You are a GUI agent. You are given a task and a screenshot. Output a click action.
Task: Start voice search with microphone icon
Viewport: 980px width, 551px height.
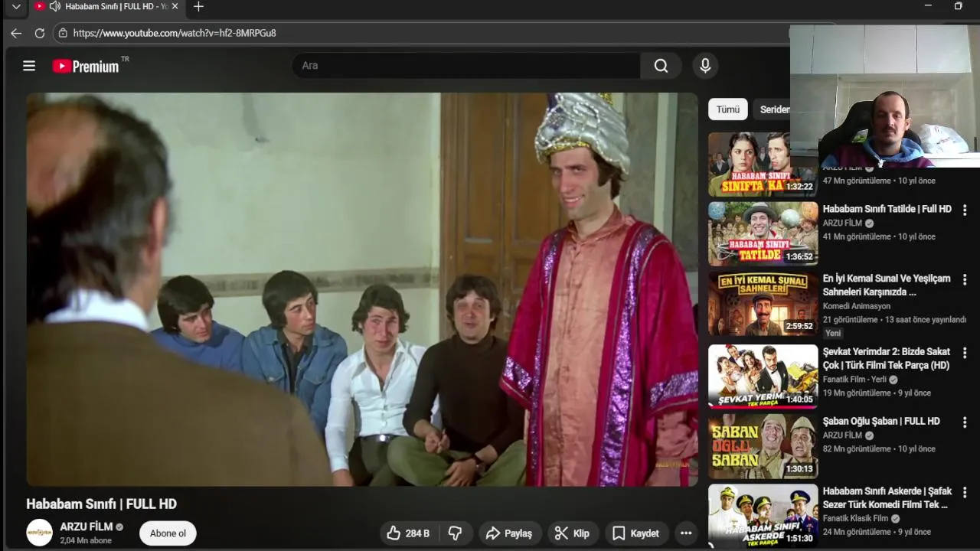705,66
